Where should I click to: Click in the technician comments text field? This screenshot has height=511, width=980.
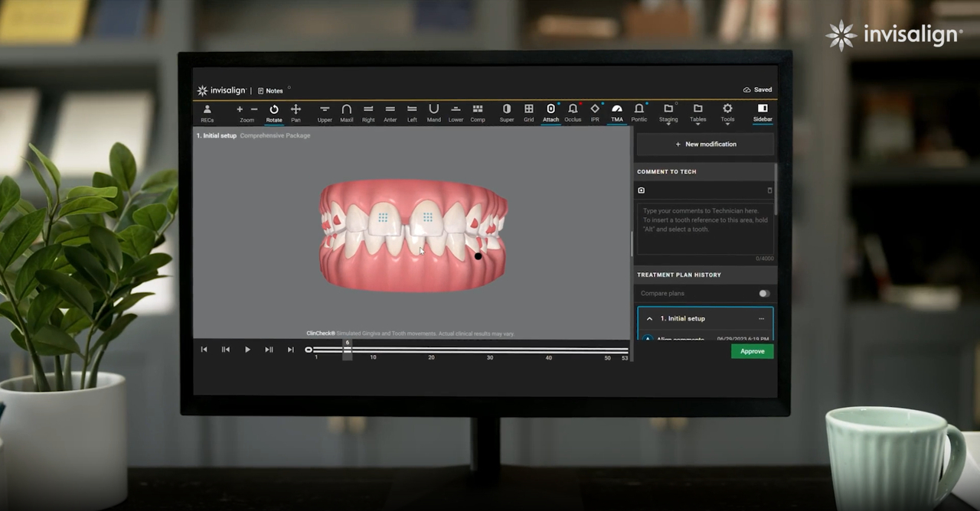click(x=704, y=229)
